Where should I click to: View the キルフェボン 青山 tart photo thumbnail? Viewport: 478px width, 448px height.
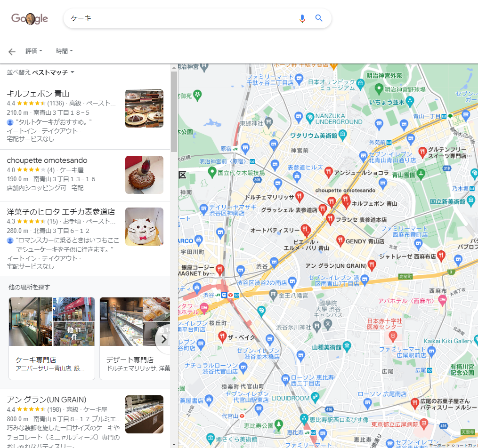(x=144, y=108)
